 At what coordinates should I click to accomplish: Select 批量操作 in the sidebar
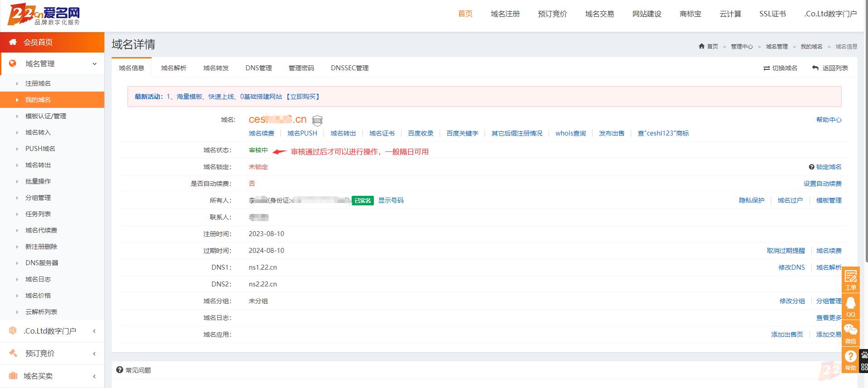click(x=38, y=181)
